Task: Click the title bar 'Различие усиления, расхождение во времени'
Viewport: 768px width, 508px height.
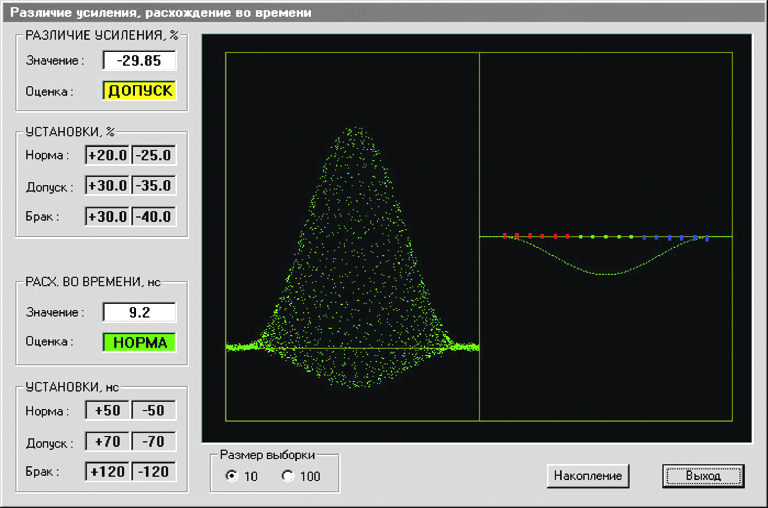Action: pos(384,12)
